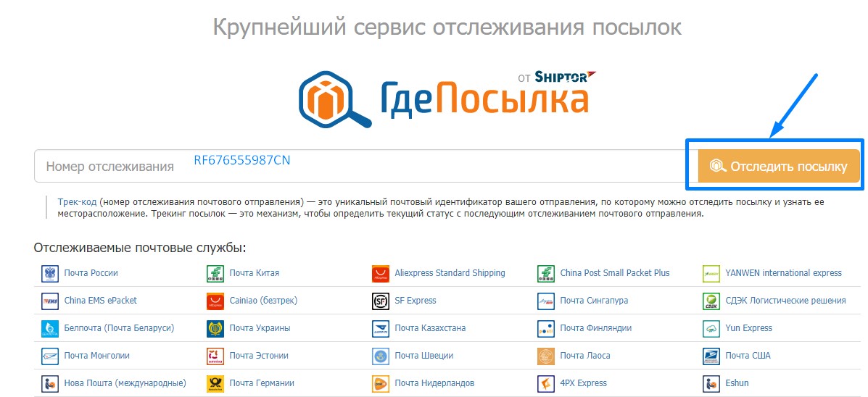Open the Почта Монголии link
This screenshot has width=868, height=397.
point(97,356)
